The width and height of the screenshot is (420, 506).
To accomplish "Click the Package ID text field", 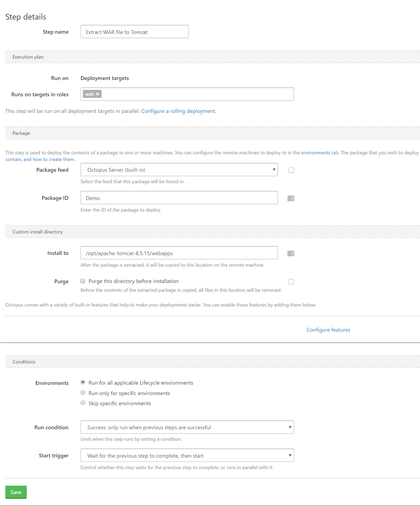I will (x=179, y=198).
